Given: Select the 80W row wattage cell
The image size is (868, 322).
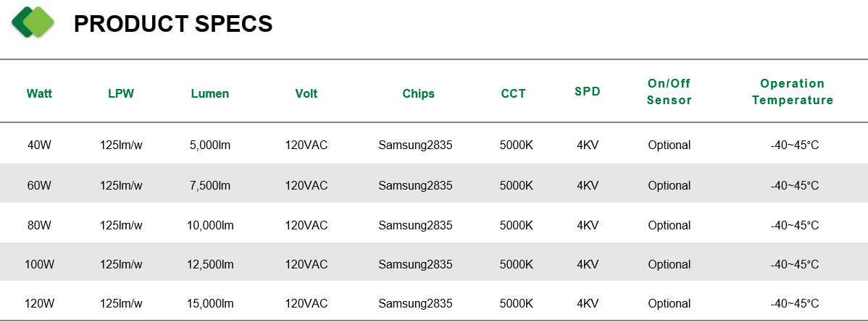Looking at the screenshot, I should [x=39, y=226].
